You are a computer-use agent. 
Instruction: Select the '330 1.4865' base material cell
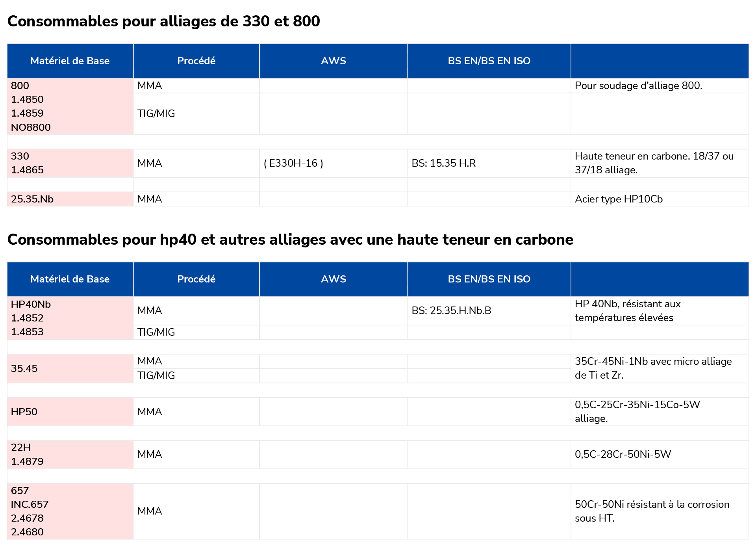[70, 163]
